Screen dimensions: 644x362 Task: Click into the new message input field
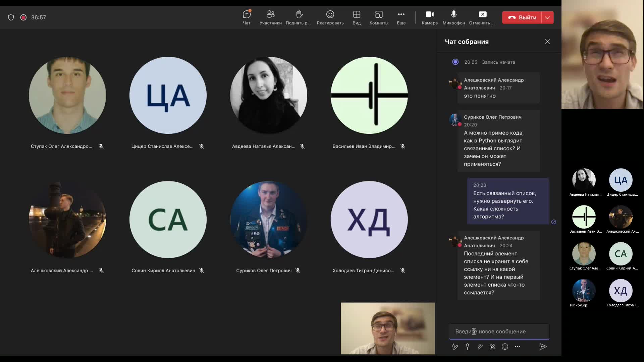coord(499,331)
